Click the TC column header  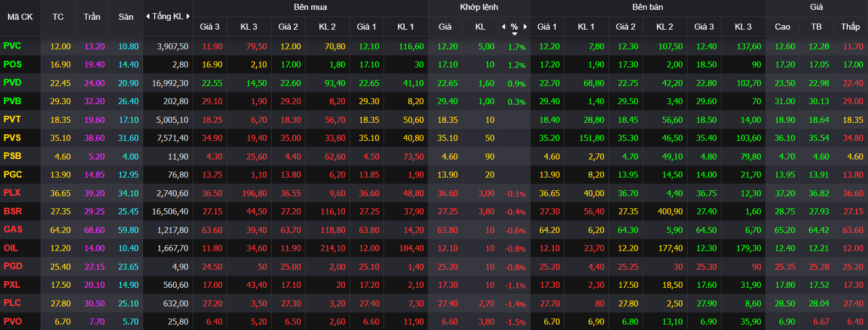[x=58, y=17]
